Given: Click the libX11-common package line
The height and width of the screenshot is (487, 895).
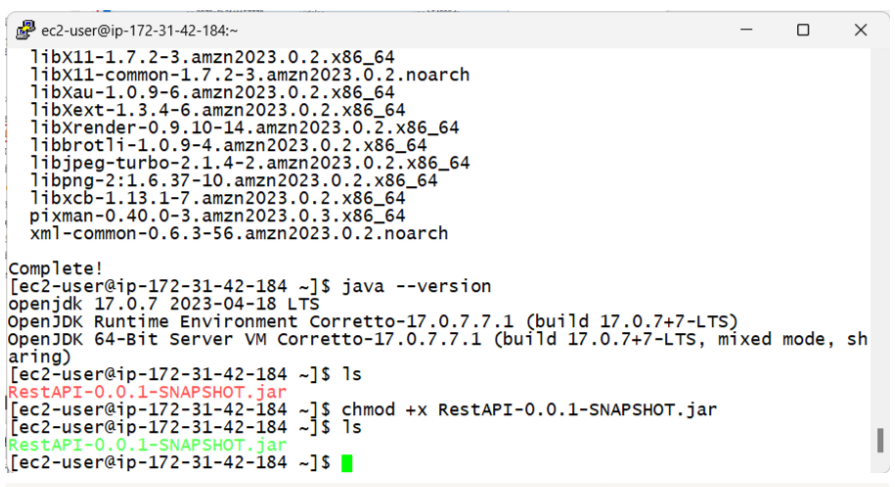Looking at the screenshot, I should pyautogui.click(x=249, y=75).
